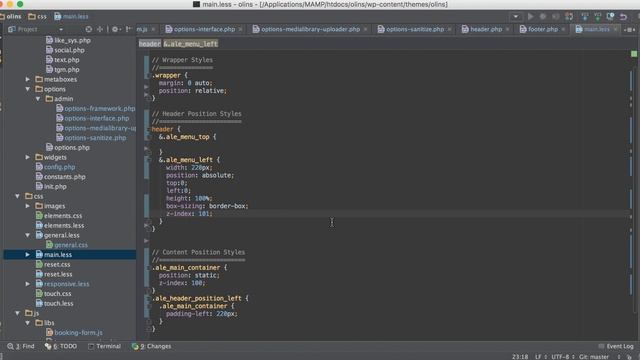Click the coverage run icon in toolbar
Image resolution: width=640 pixels, height=360 pixels.
pyautogui.click(x=556, y=17)
